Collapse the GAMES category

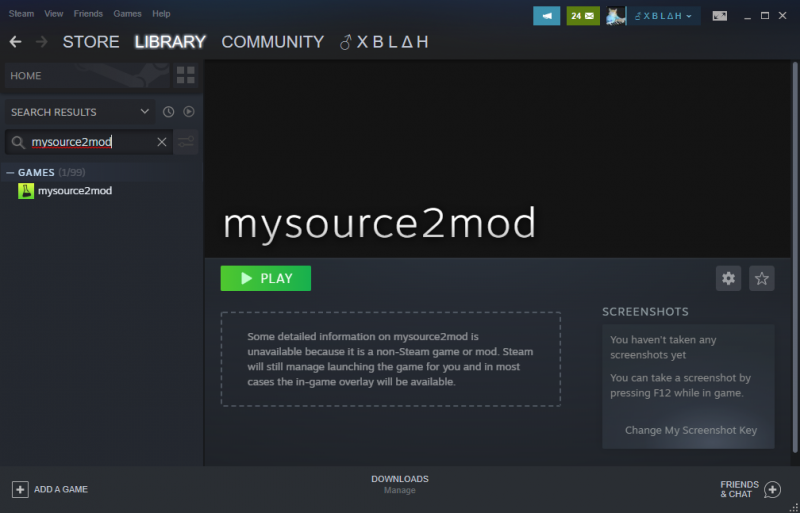click(x=10, y=173)
